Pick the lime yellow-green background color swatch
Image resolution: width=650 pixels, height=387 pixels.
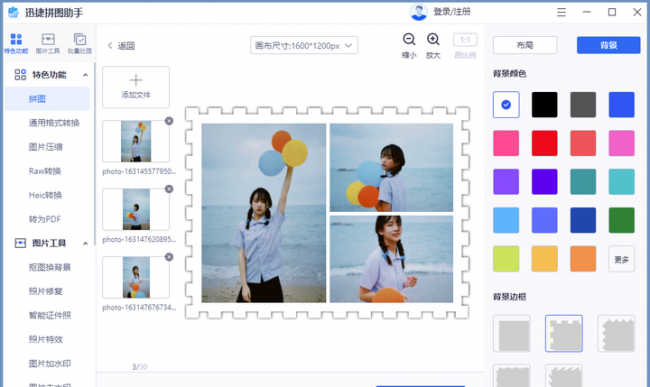pos(506,259)
